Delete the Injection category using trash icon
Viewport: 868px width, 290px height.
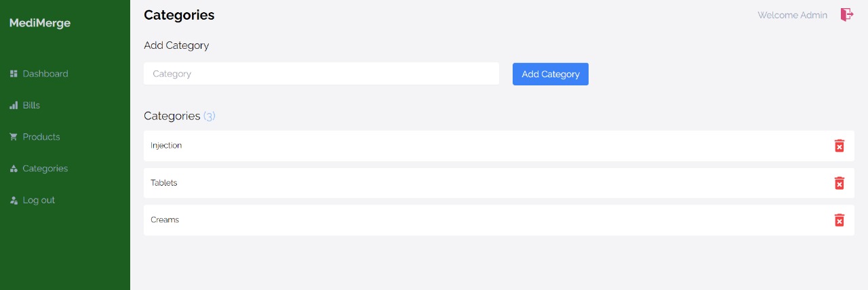coord(839,146)
